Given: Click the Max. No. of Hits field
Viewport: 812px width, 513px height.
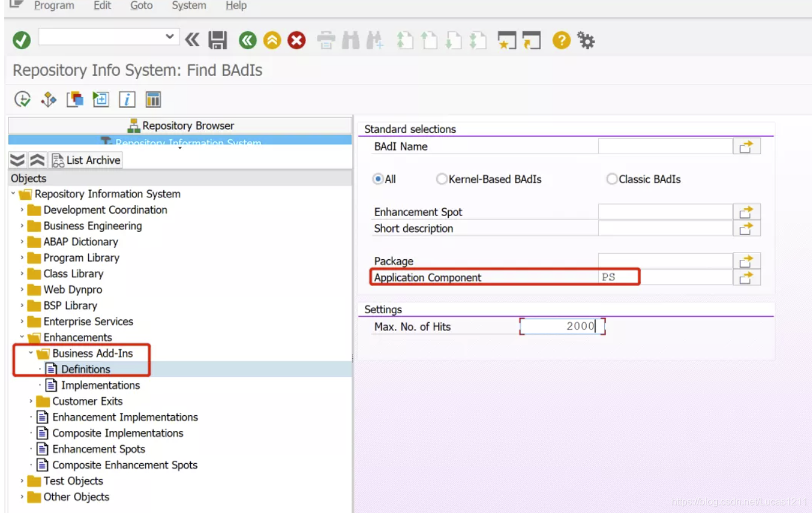Looking at the screenshot, I should click(562, 327).
